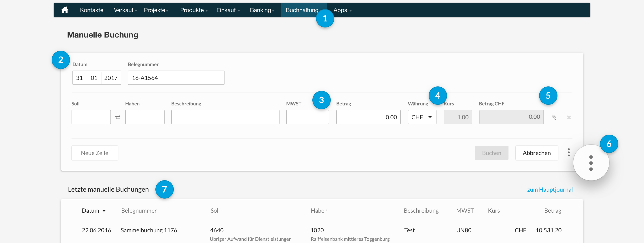Click the Buchen button
Viewport: 644px width, 243px height.
click(x=491, y=153)
